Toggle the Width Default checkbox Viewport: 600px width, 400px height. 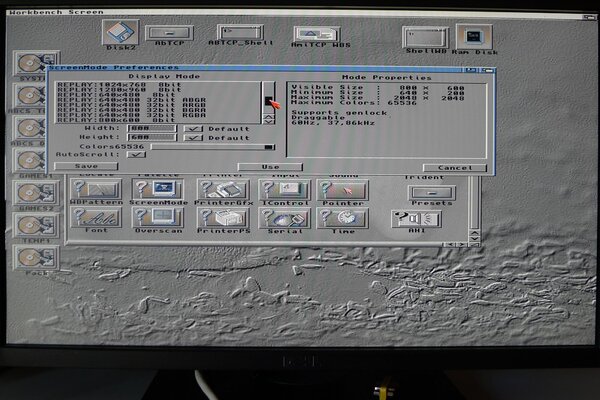194,129
